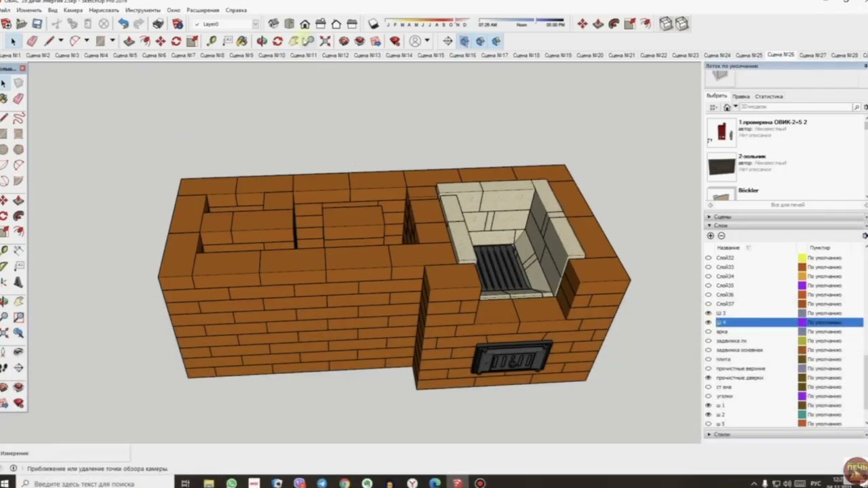868x488 pixels.
Task: Click the add layer plus button
Action: pyautogui.click(x=711, y=236)
